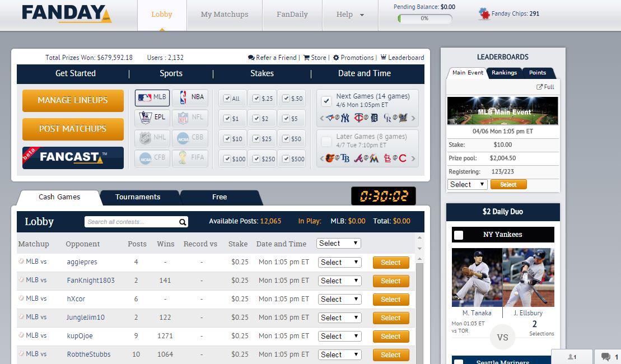
Task: Go to the Lobby tab
Action: click(x=162, y=15)
